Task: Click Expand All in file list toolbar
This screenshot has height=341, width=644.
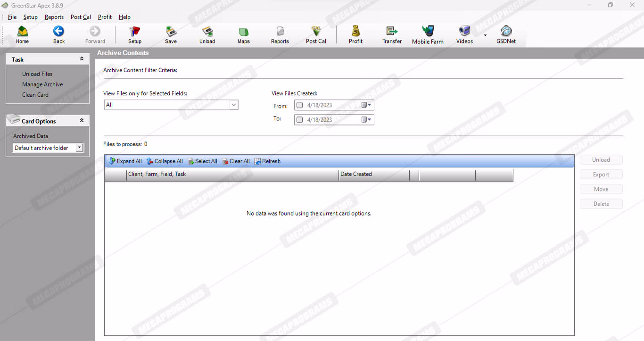Action: (125, 161)
